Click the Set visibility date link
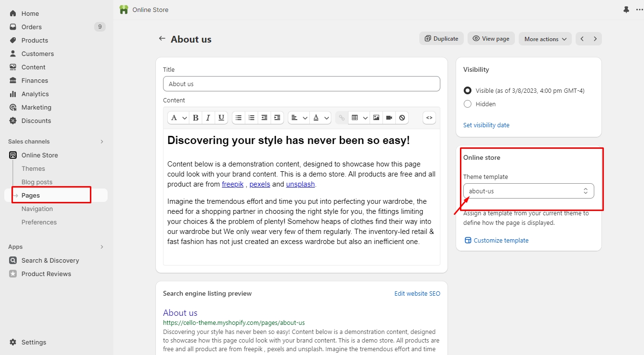The height and width of the screenshot is (355, 644). point(486,125)
